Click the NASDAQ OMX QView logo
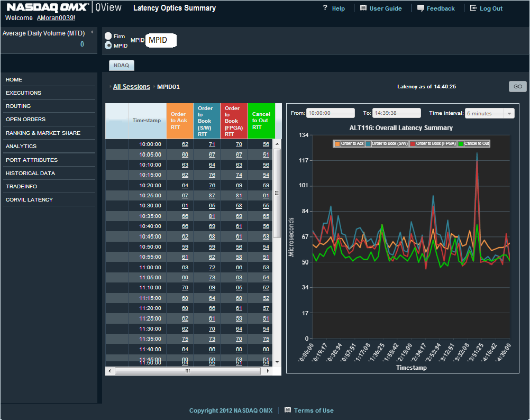 (x=64, y=7)
